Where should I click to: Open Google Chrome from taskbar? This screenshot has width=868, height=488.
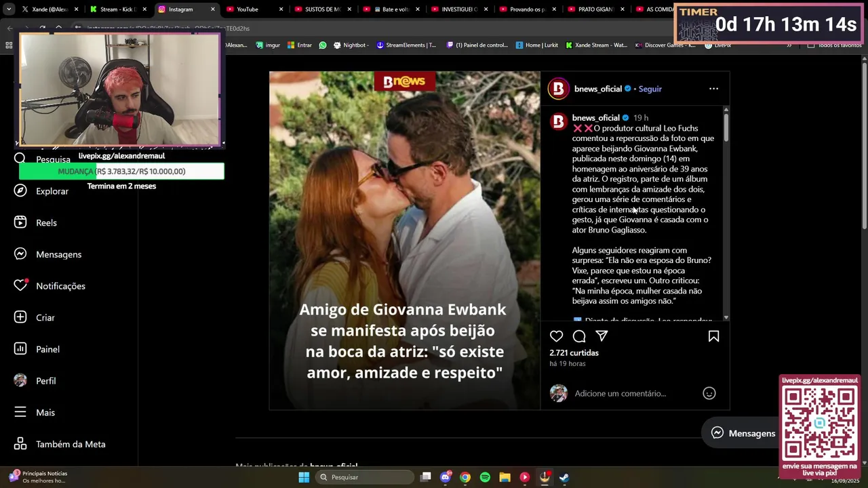(465, 477)
